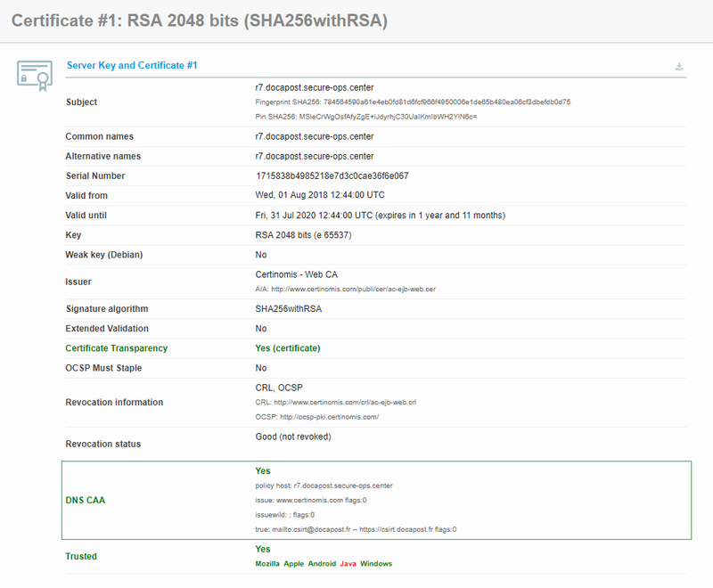
Task: Click the 'Valid from' row label
Action: [x=86, y=196]
